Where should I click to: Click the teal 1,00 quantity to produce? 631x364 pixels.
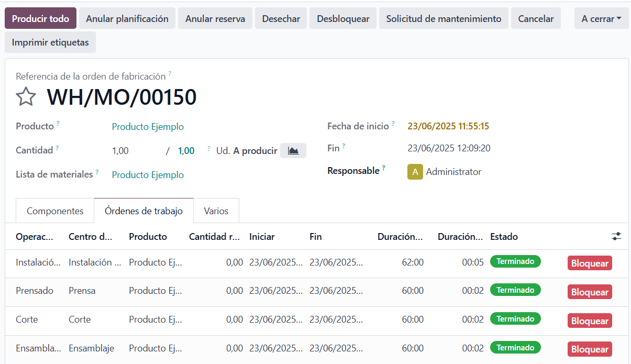click(186, 151)
